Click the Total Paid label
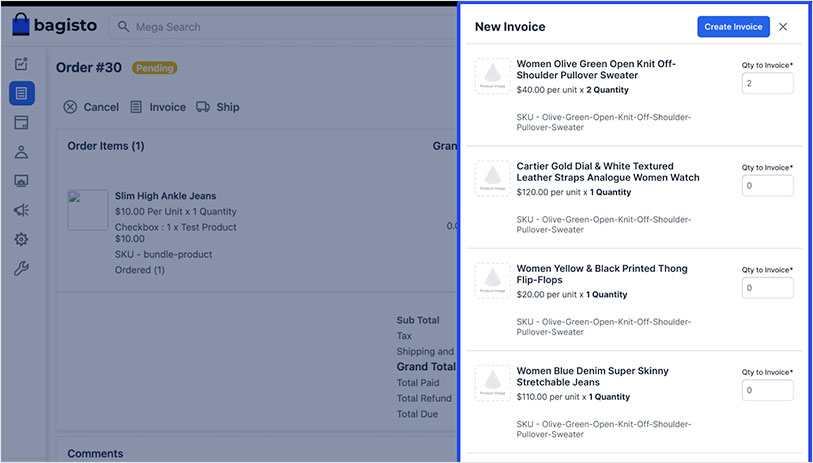Screen dimensions: 813x463 [x=418, y=383]
